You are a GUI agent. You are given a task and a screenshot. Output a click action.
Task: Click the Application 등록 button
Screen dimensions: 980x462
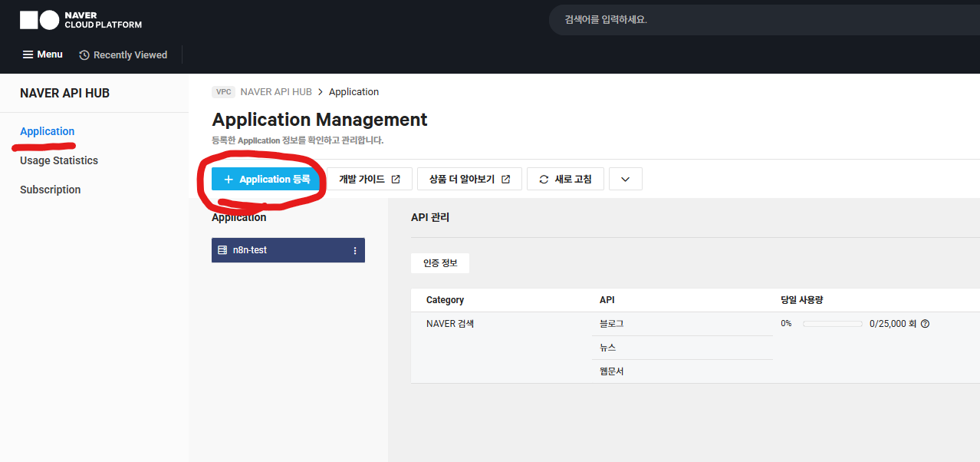266,179
